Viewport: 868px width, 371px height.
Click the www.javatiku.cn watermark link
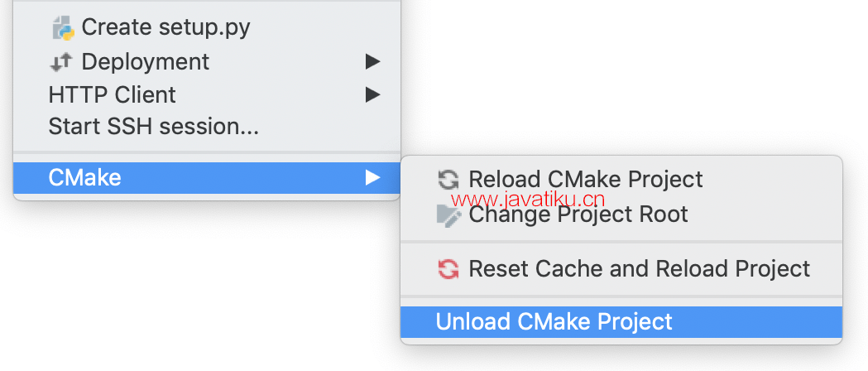pos(528,200)
